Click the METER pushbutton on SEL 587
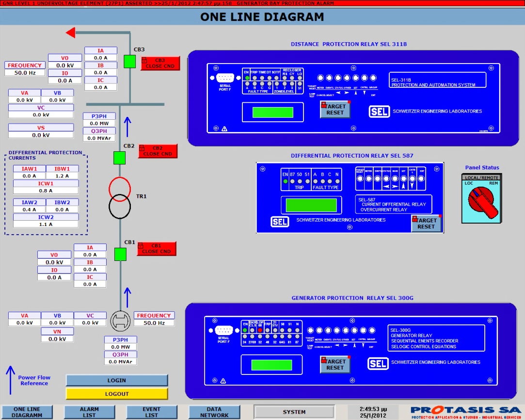 point(368,178)
